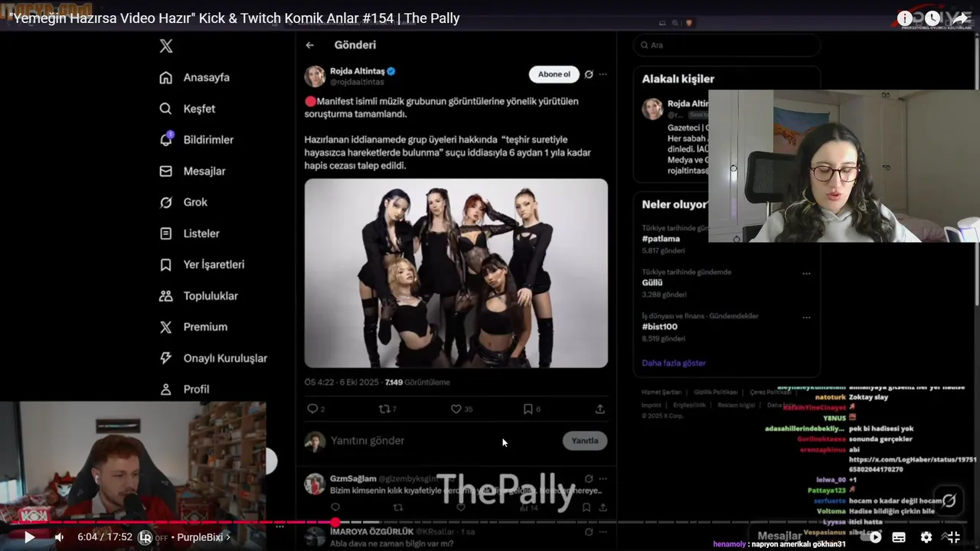Open Grok from the sidebar
The height and width of the screenshot is (551, 980).
[183, 202]
